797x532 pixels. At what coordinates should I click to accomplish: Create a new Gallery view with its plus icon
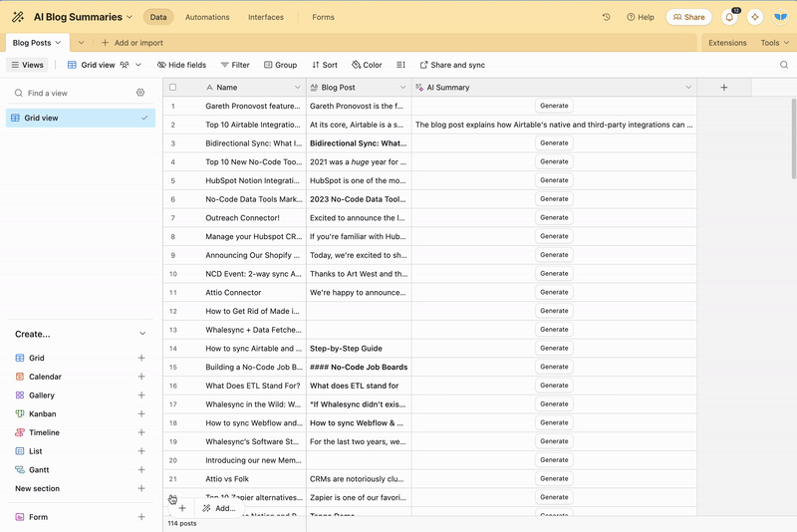click(141, 395)
